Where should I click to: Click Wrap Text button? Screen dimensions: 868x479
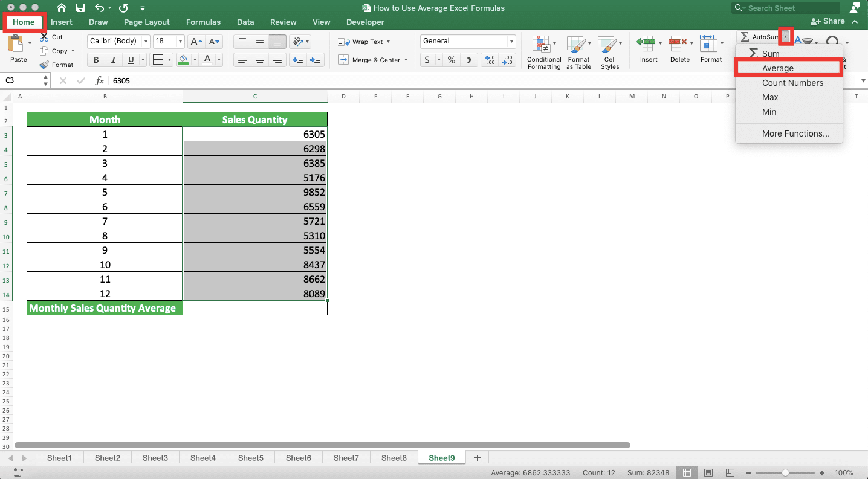click(363, 42)
